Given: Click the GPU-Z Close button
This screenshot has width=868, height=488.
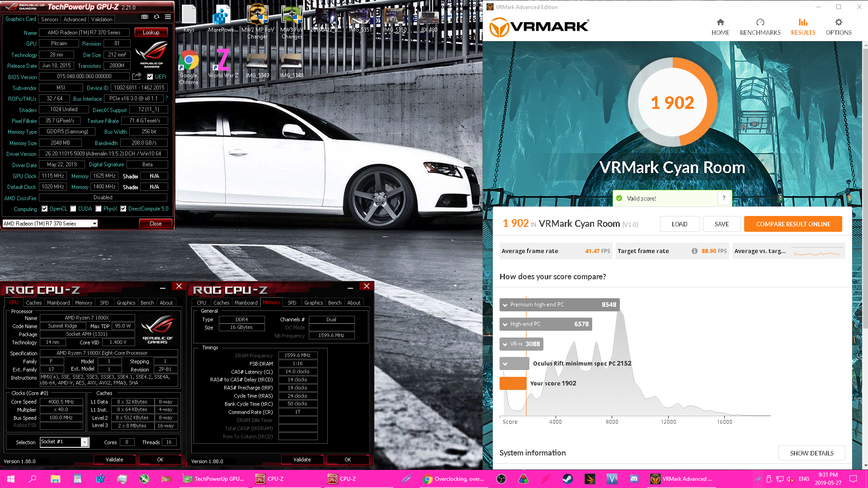Looking at the screenshot, I should pyautogui.click(x=156, y=224).
